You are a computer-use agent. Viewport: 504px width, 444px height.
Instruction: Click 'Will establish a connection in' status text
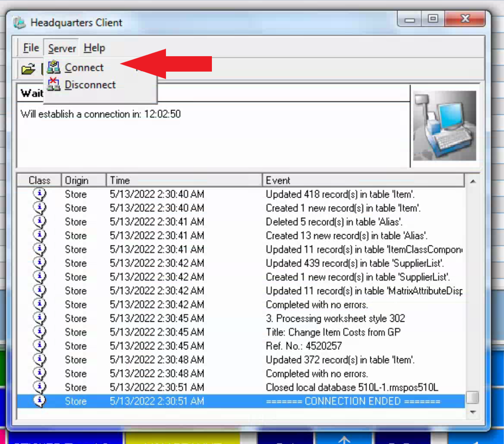(101, 114)
